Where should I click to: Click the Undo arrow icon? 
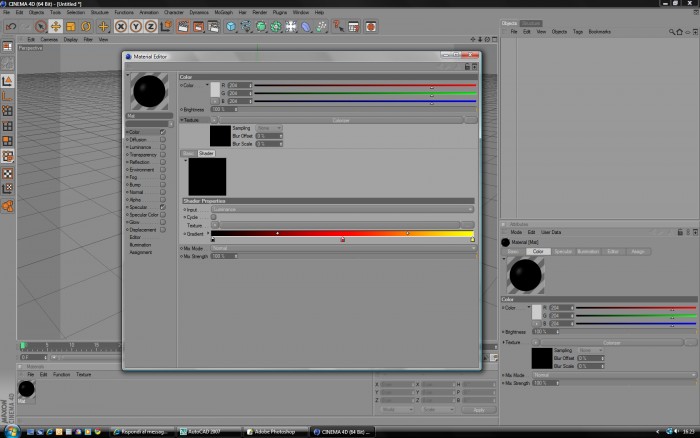coord(11,27)
